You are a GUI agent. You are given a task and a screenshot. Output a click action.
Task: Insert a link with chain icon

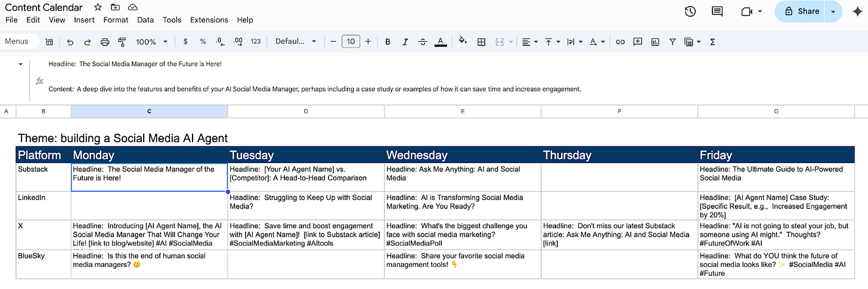click(x=620, y=42)
